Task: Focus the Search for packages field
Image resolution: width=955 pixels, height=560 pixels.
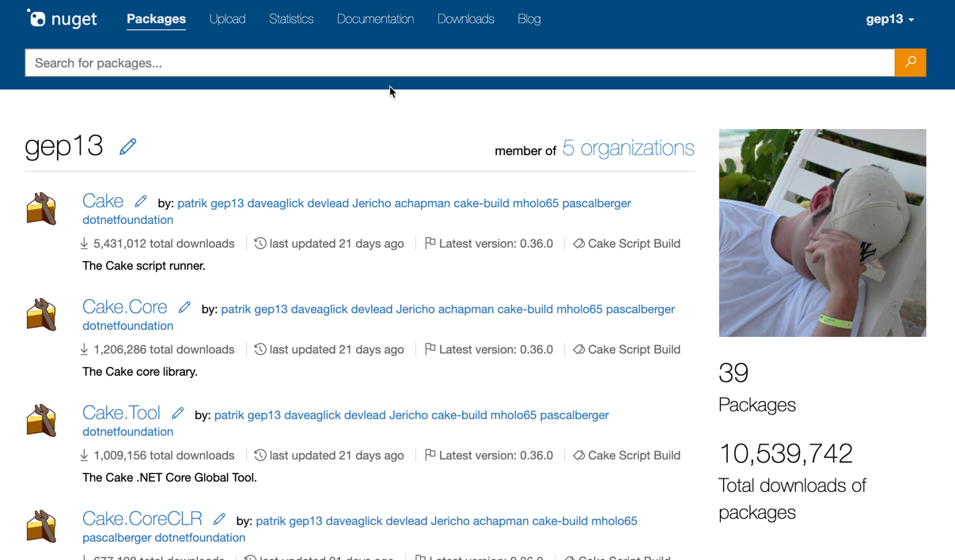Action: pos(459,62)
